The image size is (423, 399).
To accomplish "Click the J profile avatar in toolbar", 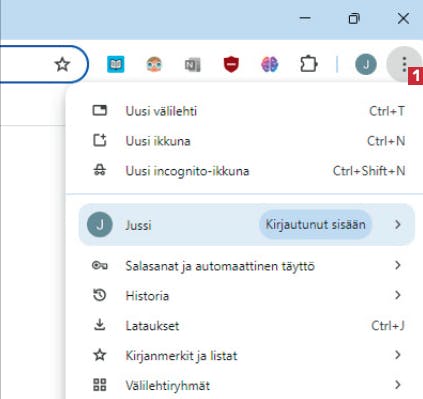I will pyautogui.click(x=366, y=64).
